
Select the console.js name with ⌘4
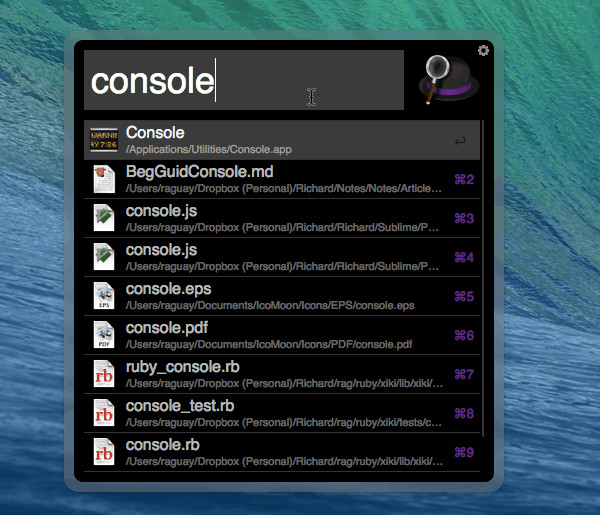point(161,250)
